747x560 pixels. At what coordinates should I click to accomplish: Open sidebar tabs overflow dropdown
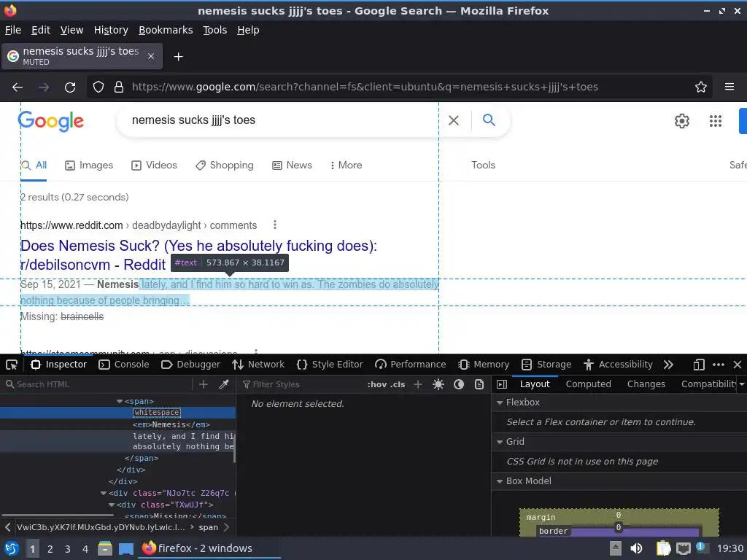(x=742, y=384)
